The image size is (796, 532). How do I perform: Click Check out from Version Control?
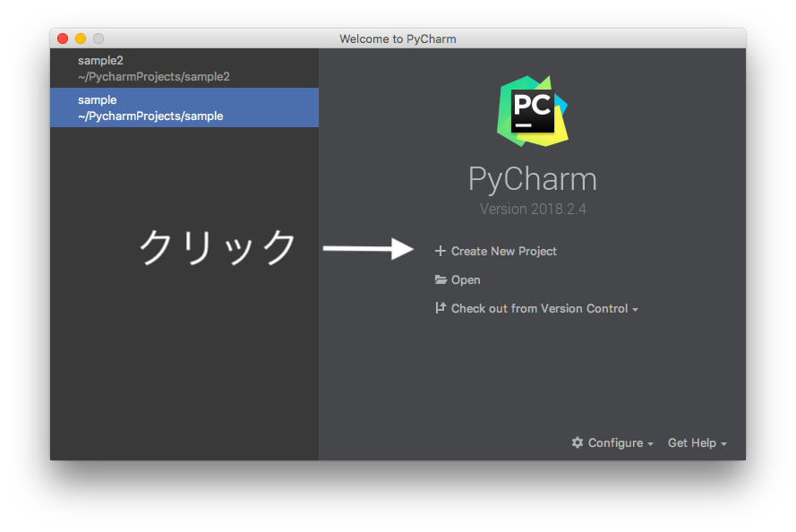point(537,308)
